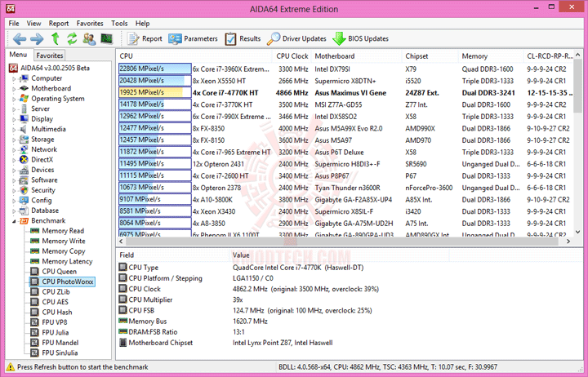Collapse the Benchmark tree node
This screenshot has height=377, width=588.
pyautogui.click(x=14, y=221)
